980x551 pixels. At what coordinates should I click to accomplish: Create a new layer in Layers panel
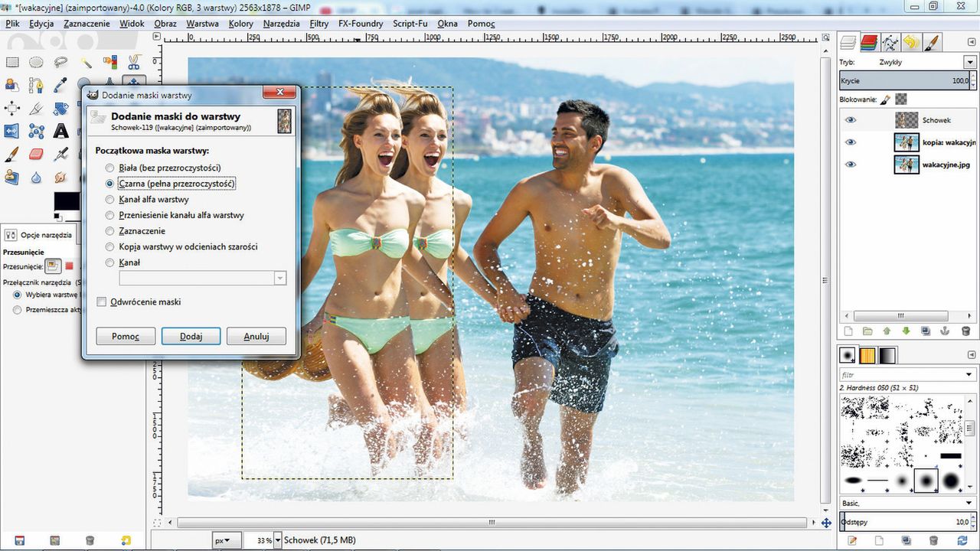(x=848, y=331)
